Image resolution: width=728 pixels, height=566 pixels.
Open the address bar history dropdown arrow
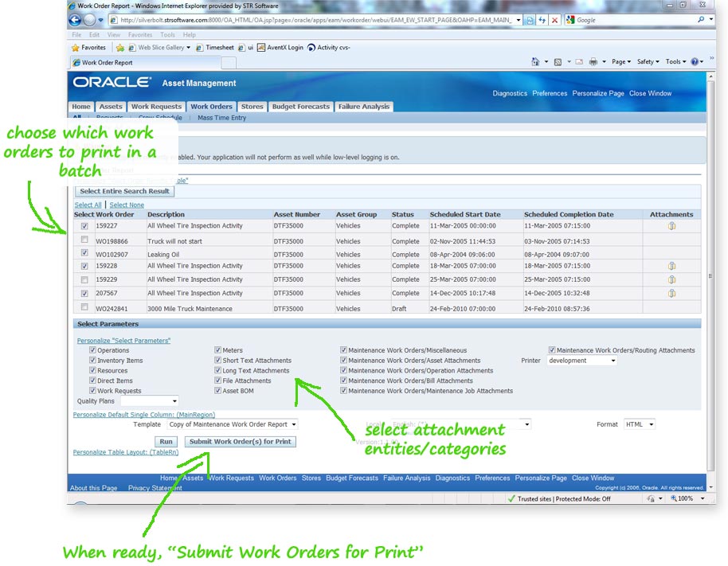(x=519, y=20)
